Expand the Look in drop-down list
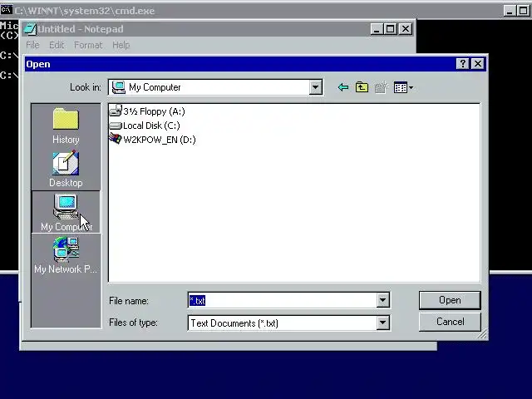 point(315,87)
